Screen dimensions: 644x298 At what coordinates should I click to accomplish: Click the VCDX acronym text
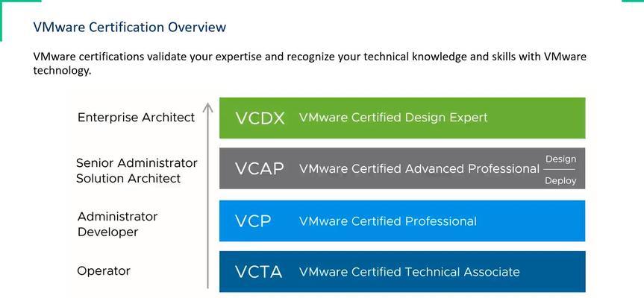pyautogui.click(x=260, y=118)
